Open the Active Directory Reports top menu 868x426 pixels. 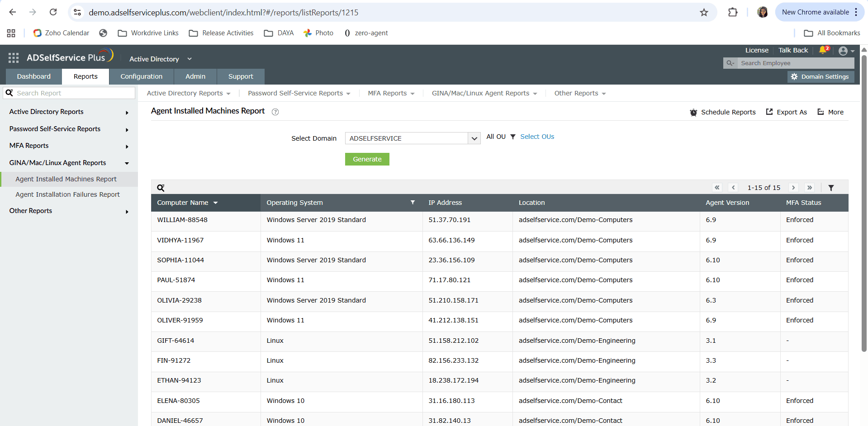189,93
